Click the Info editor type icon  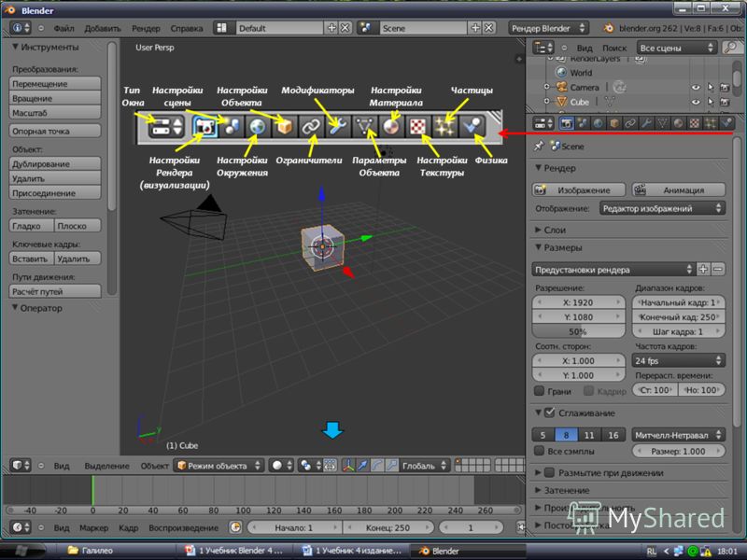tap(21, 28)
